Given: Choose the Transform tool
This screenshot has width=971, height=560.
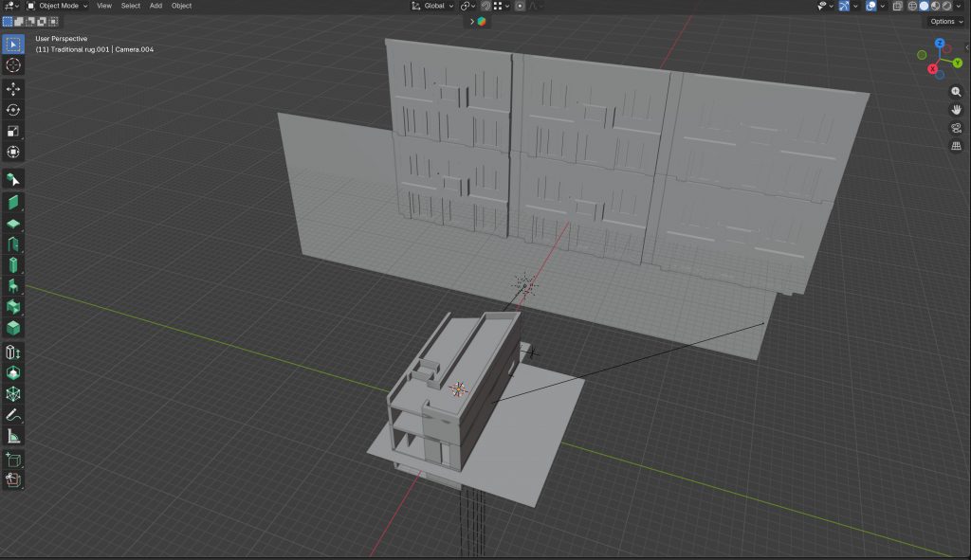Looking at the screenshot, I should click(x=13, y=152).
